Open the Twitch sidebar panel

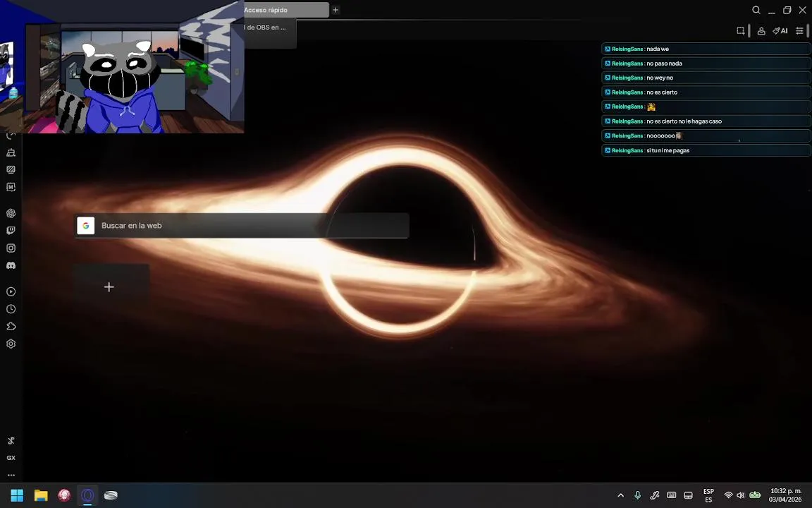[x=11, y=231]
